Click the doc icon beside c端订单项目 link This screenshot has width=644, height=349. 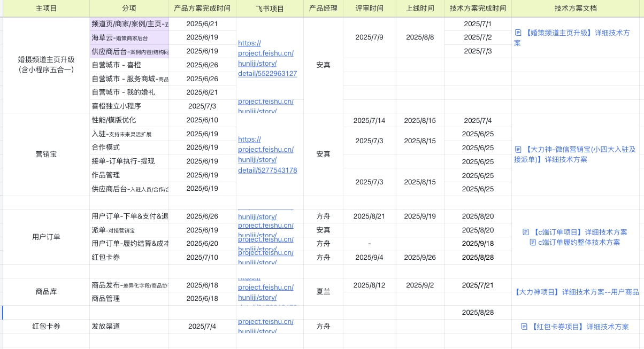pyautogui.click(x=525, y=232)
